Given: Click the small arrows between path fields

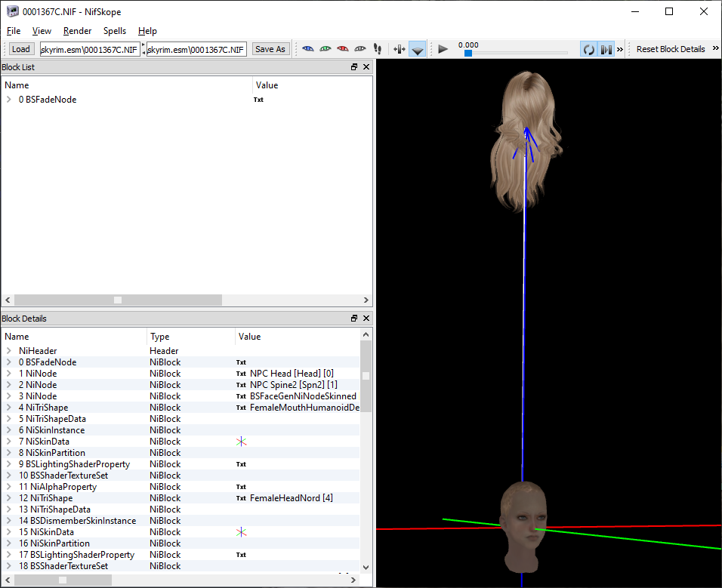Looking at the screenshot, I should [143, 49].
